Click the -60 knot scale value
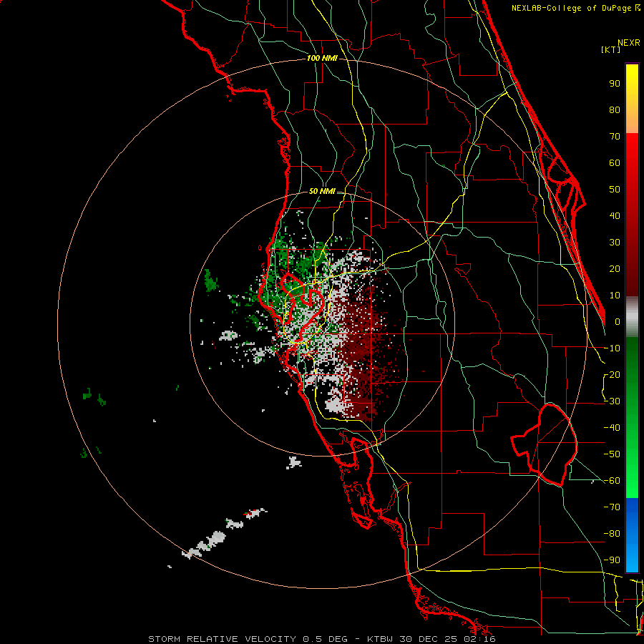 point(612,481)
